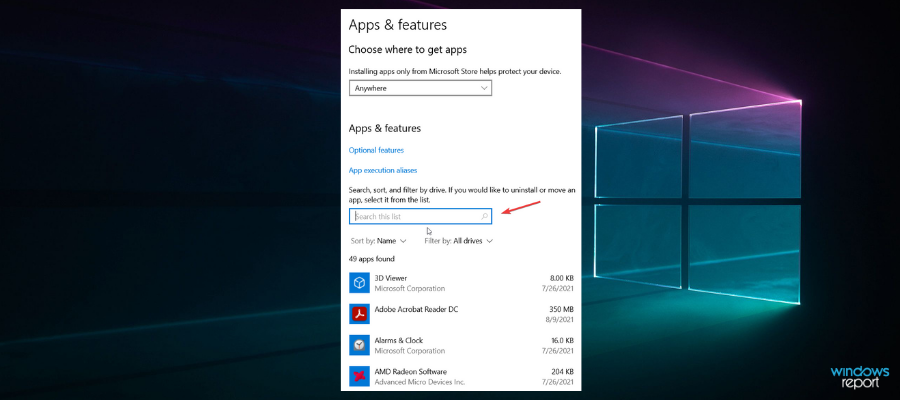The height and width of the screenshot is (400, 900).
Task: Click Advanced Micro Devices Inc. publisher text
Action: [x=420, y=382]
